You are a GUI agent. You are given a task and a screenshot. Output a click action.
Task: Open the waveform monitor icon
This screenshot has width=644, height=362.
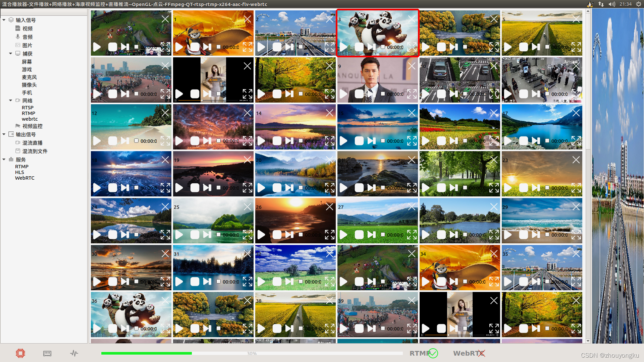tap(74, 353)
